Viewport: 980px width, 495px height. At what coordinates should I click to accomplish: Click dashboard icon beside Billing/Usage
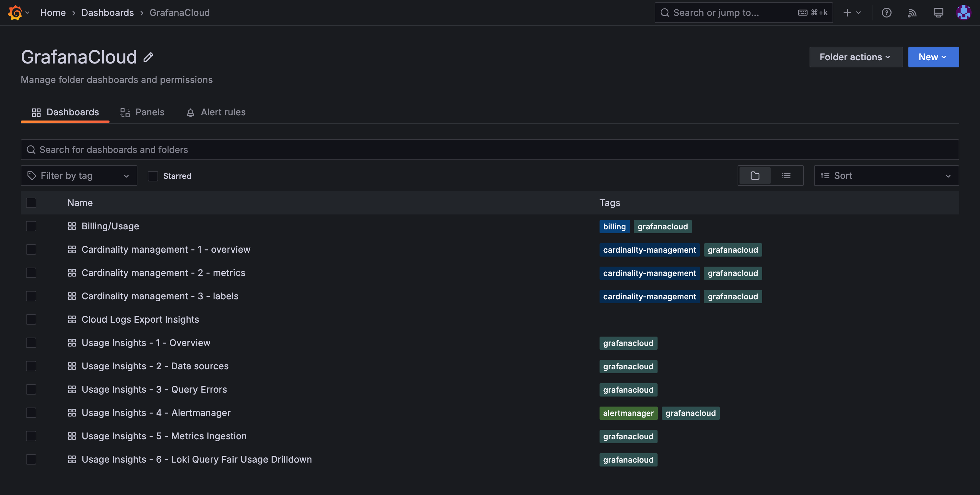click(x=72, y=226)
